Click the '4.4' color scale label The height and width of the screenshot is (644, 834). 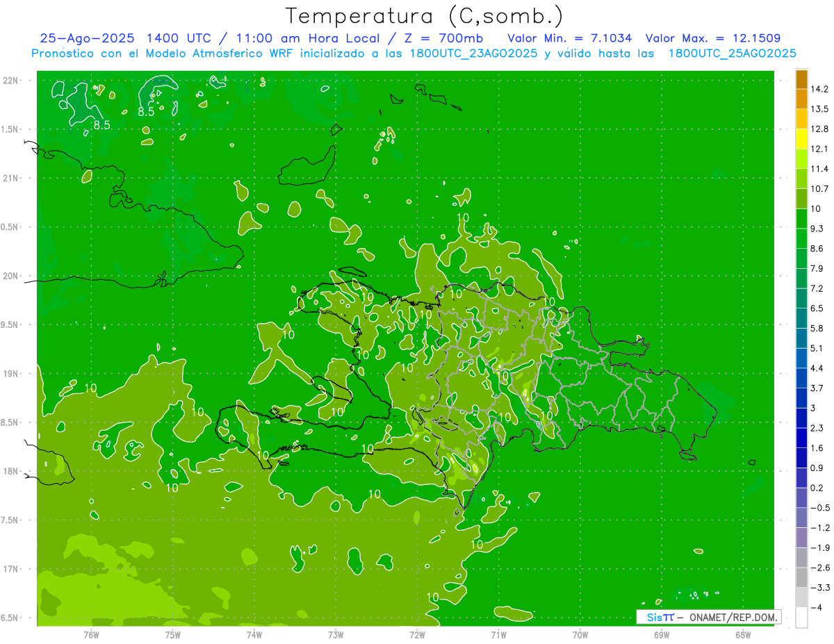(x=817, y=368)
